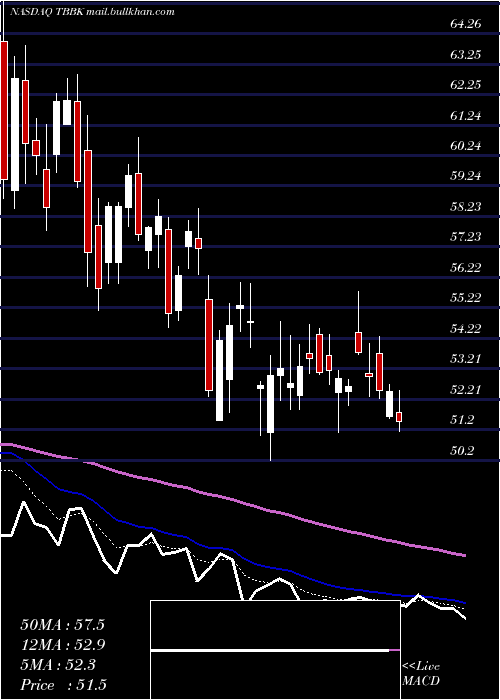The width and height of the screenshot is (500, 700).
Task: Click the 52.21 price axis label
Action: pos(466,390)
